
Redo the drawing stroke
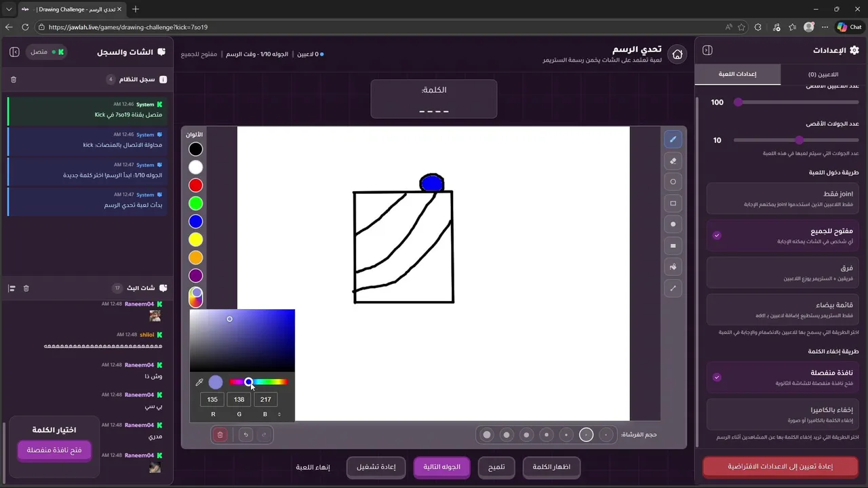(x=264, y=434)
